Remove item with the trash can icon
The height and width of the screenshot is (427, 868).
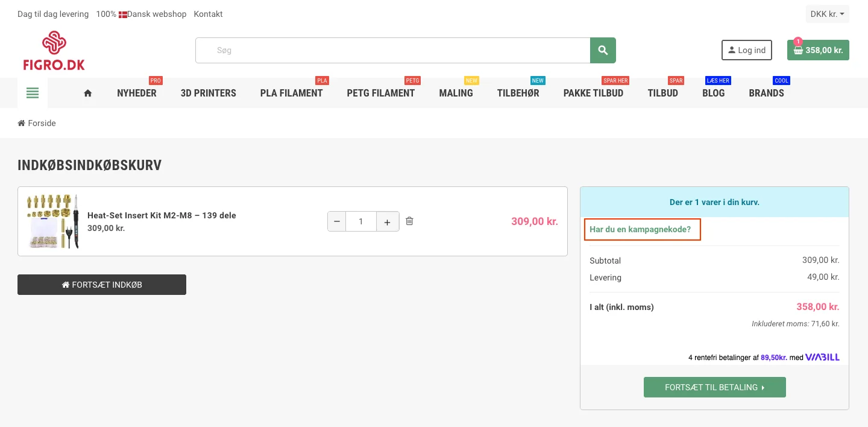coord(409,221)
